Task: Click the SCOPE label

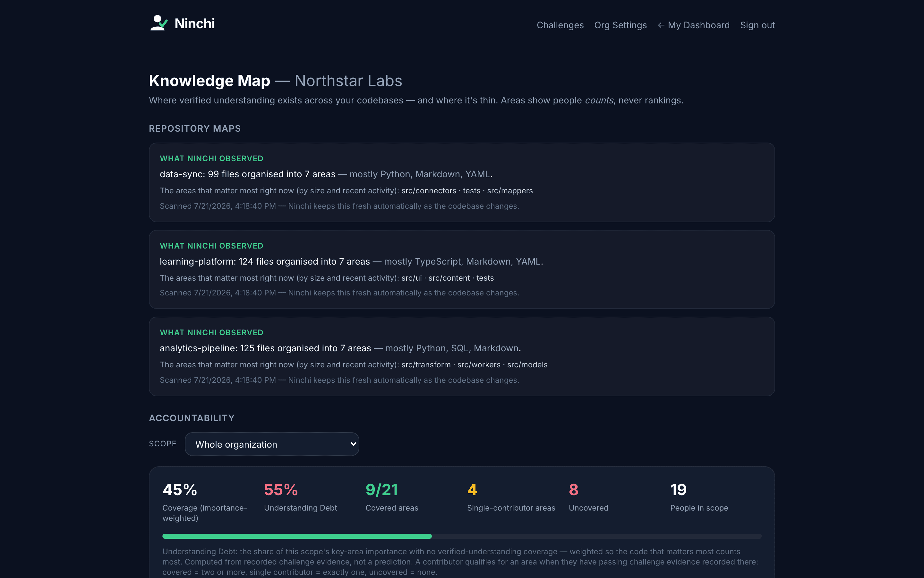Action: 163,444
